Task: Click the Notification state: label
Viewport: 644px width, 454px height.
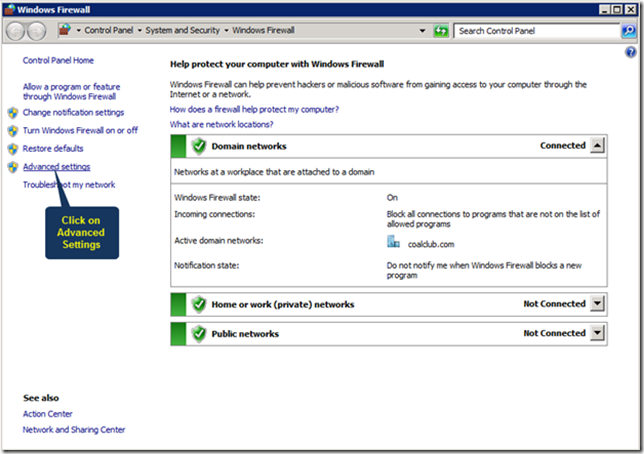Action: (207, 265)
